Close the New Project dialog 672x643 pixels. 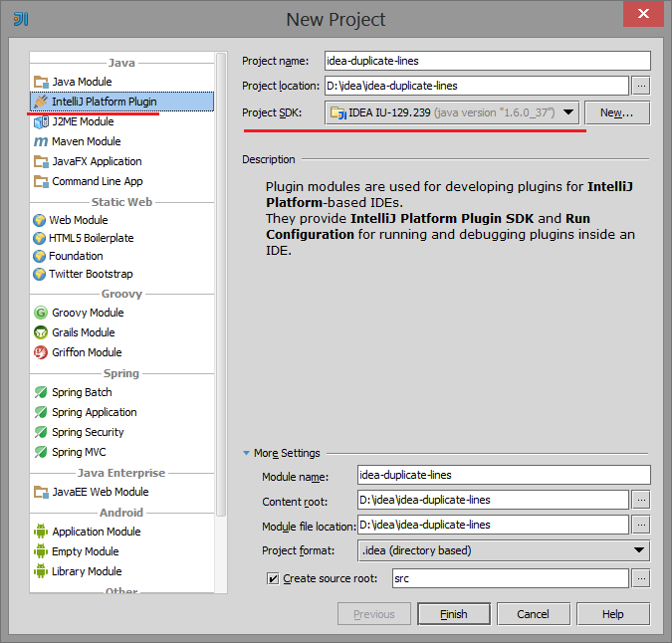click(643, 14)
